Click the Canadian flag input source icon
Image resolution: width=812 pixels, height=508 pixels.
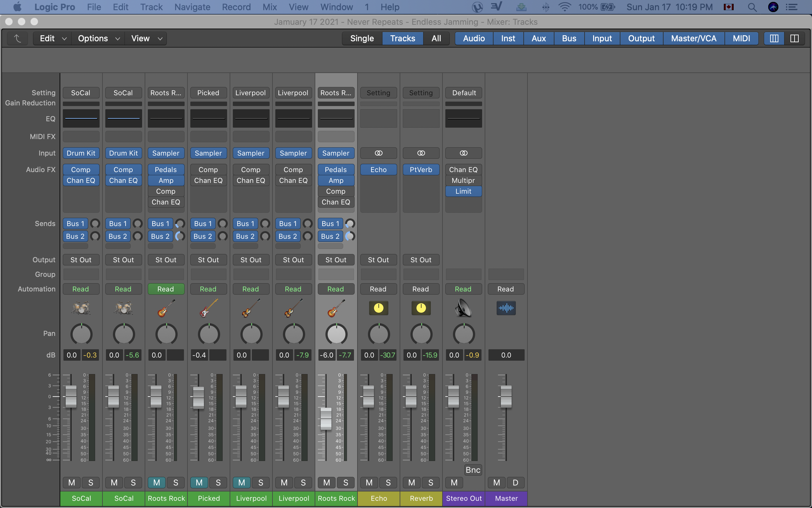(x=729, y=7)
